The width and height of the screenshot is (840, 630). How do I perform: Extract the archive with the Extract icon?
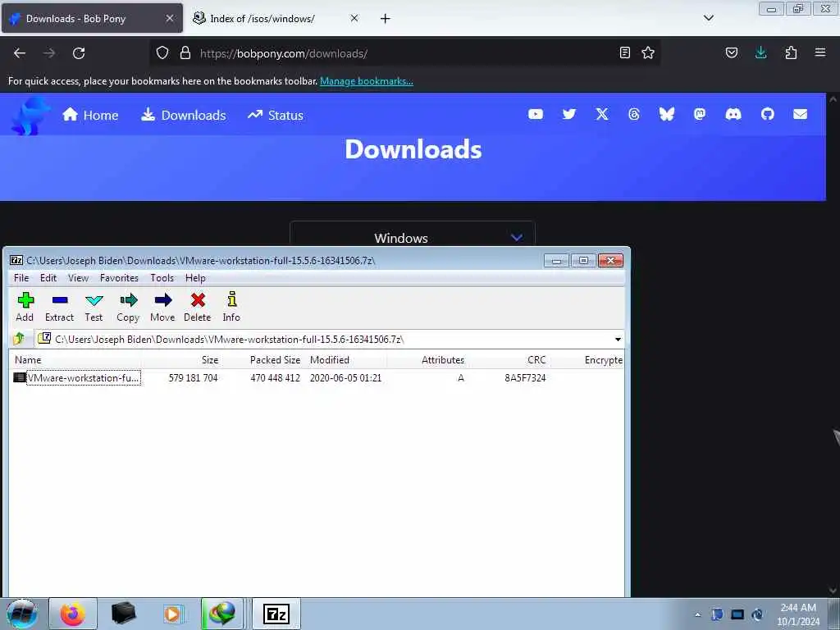pos(59,307)
